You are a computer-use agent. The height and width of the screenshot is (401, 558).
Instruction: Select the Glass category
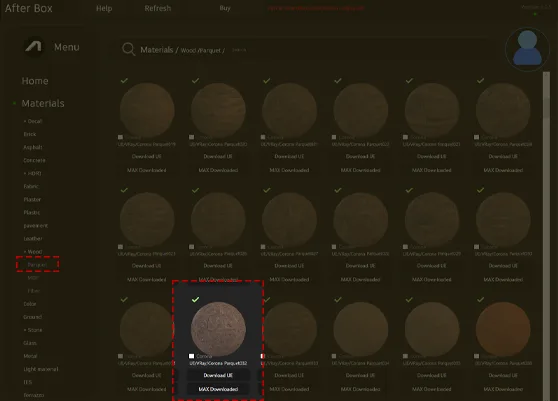click(x=30, y=343)
